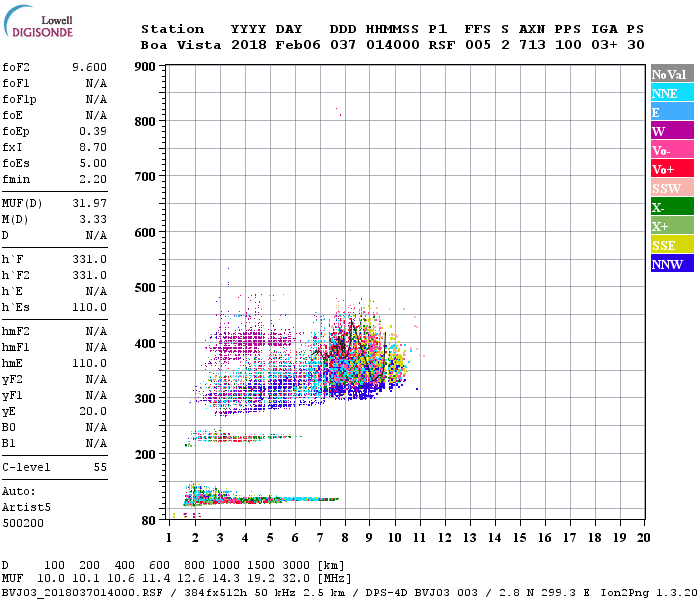Viewport: 700px width, 600px height.
Task: Click the yE value 20.0
Action: click(93, 412)
